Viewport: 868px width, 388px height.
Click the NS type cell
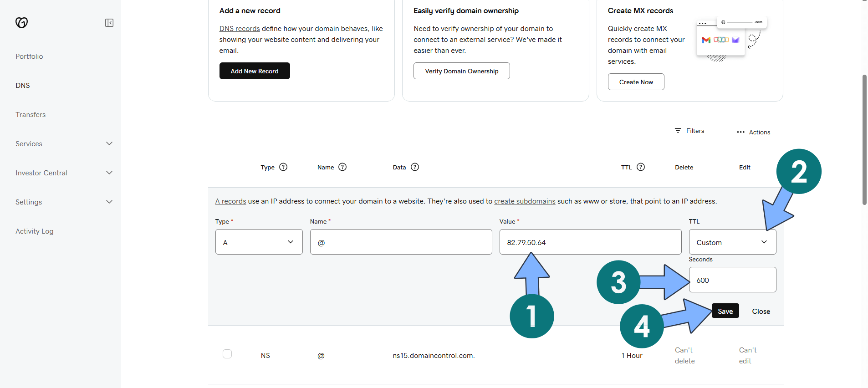point(266,356)
